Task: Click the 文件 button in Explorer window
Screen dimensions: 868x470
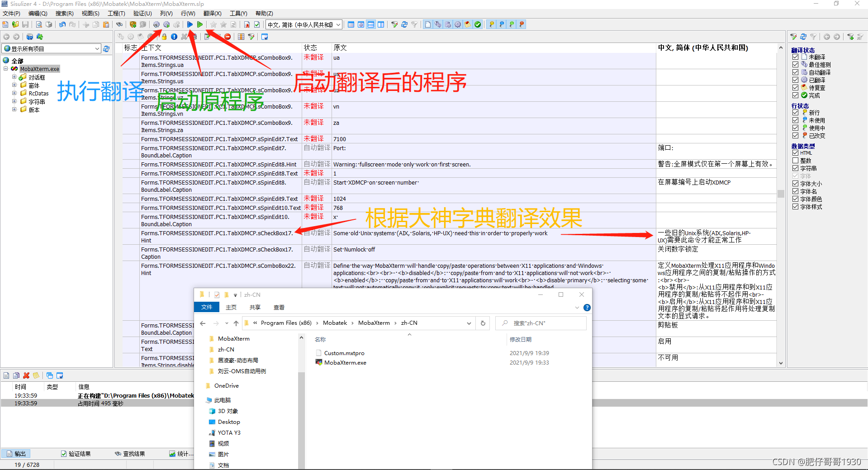Action: click(x=207, y=307)
